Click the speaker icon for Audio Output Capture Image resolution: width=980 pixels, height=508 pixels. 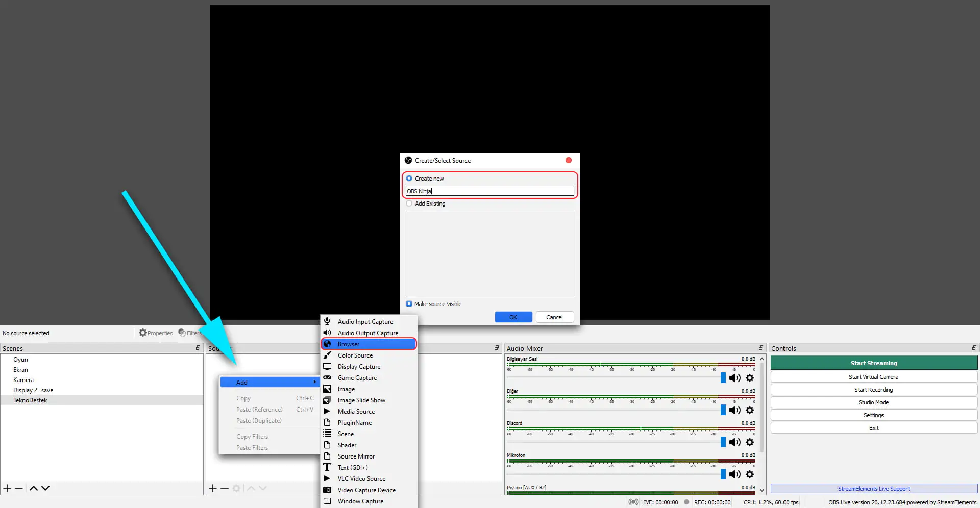[327, 333]
